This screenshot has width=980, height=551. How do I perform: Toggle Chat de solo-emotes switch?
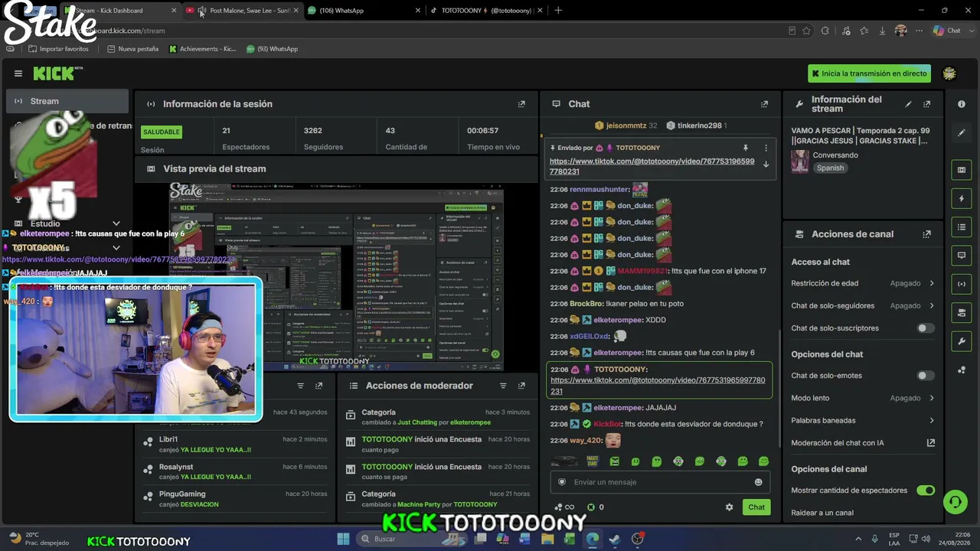tap(926, 376)
